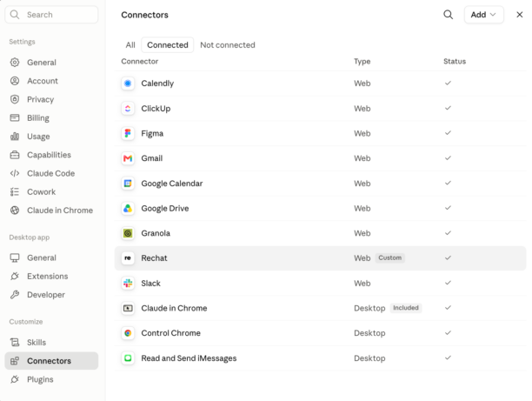Click the monitor icon for Desktop app General
Screen dimensions: 532x401
(15, 257)
